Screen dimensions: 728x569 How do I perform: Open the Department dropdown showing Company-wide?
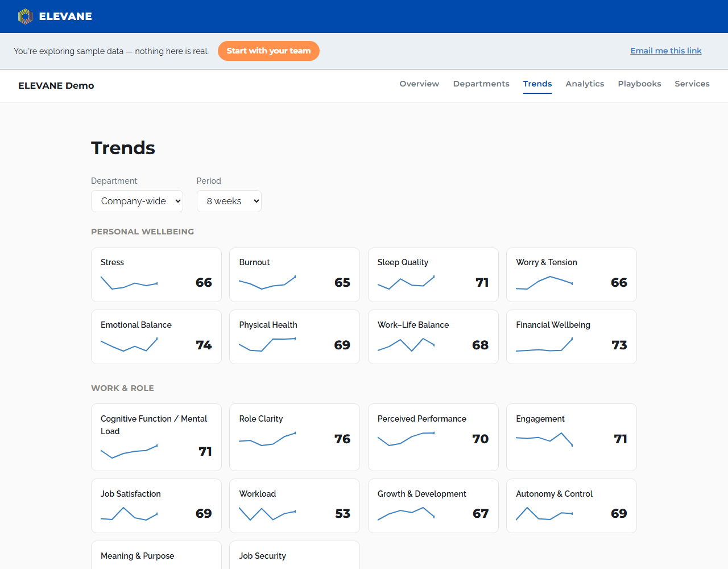tap(137, 201)
